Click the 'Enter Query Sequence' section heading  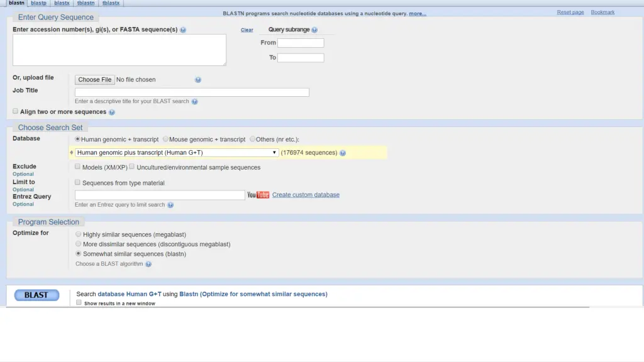click(x=56, y=17)
